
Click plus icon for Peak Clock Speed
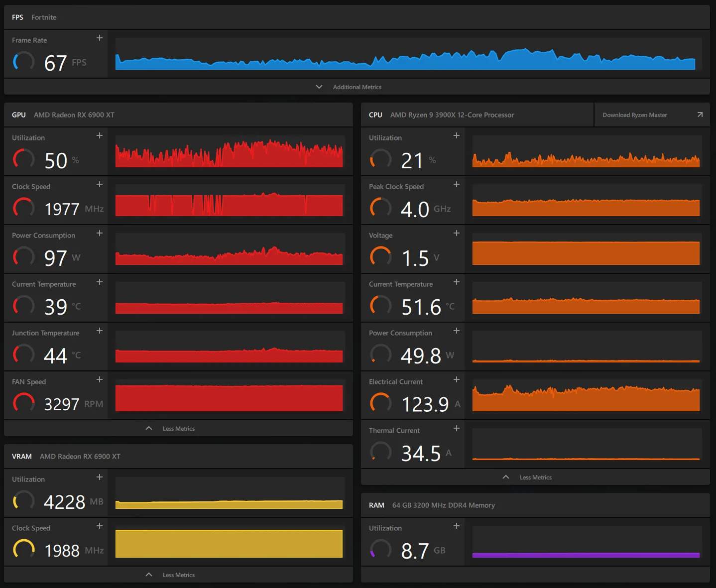click(457, 184)
